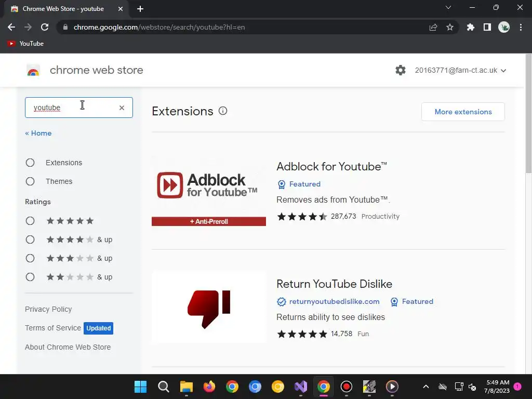This screenshot has width=532, height=399.
Task: Open the Terms of Service link
Action: tap(53, 328)
